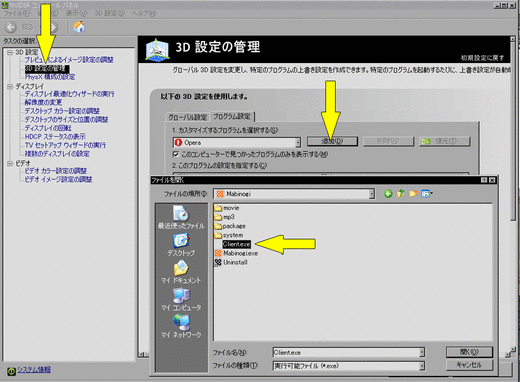Click restore defaults link in header

click(482, 58)
